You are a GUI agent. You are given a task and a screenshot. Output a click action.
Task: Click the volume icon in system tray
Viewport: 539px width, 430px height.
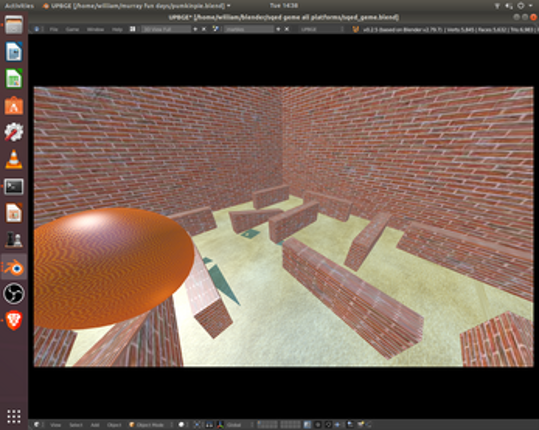point(509,5)
